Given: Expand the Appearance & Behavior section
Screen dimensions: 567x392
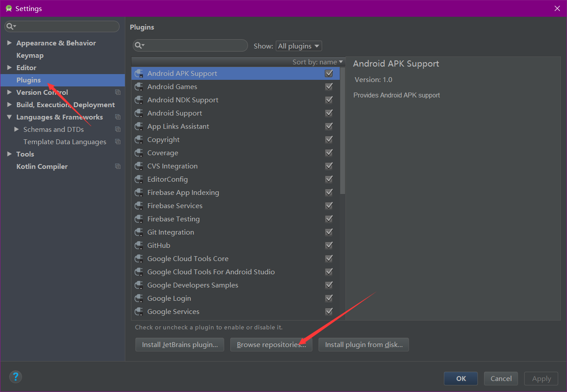Looking at the screenshot, I should pos(9,43).
